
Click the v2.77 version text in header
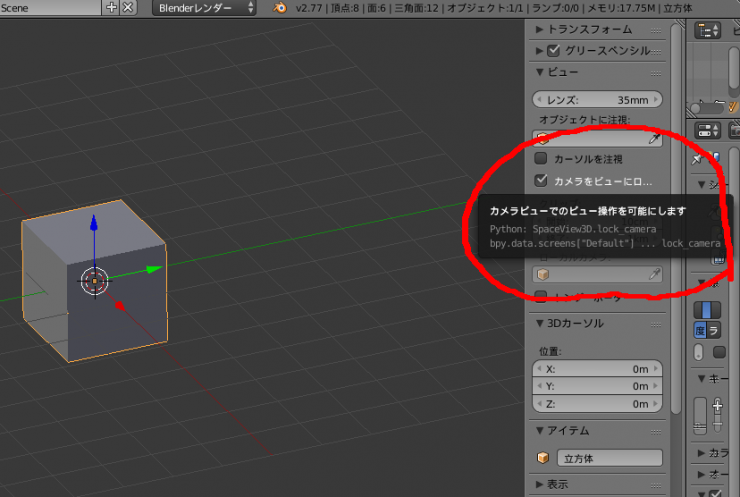309,8
